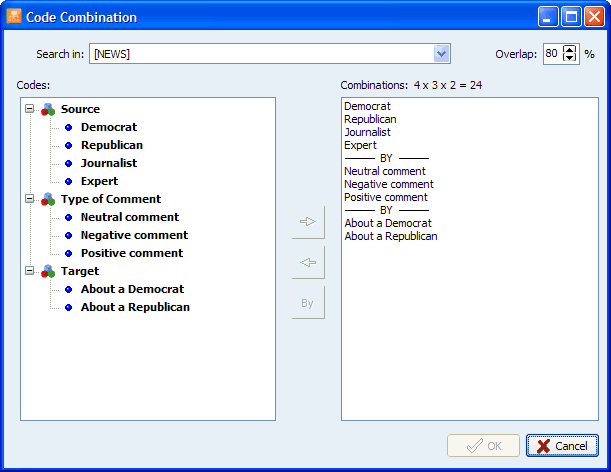Select Expert in the Combinations list
Image resolution: width=611 pixels, height=472 pixels.
coord(361,145)
